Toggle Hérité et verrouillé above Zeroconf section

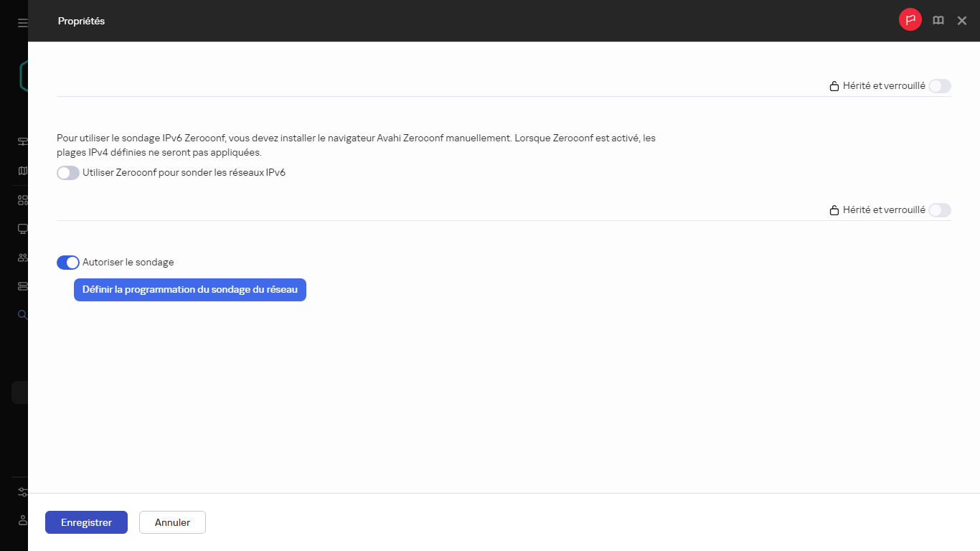939,86
